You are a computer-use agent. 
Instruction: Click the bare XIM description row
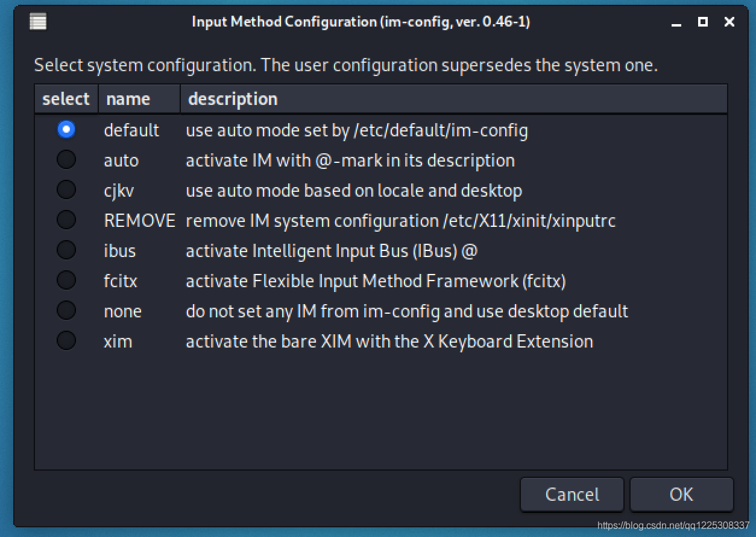tap(389, 342)
